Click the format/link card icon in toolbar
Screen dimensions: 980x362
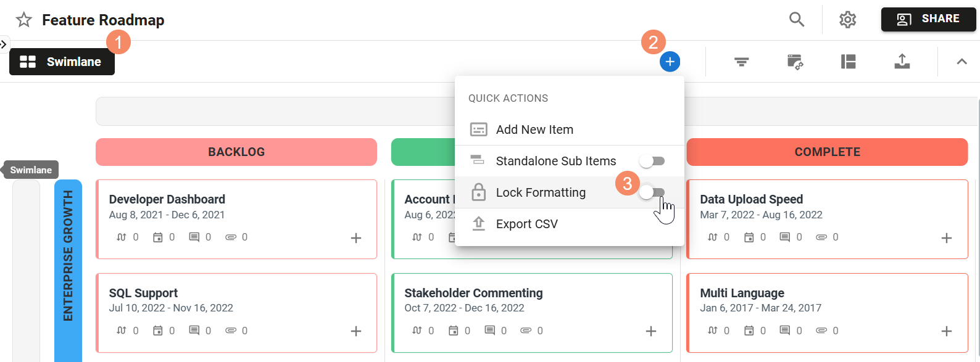point(795,62)
